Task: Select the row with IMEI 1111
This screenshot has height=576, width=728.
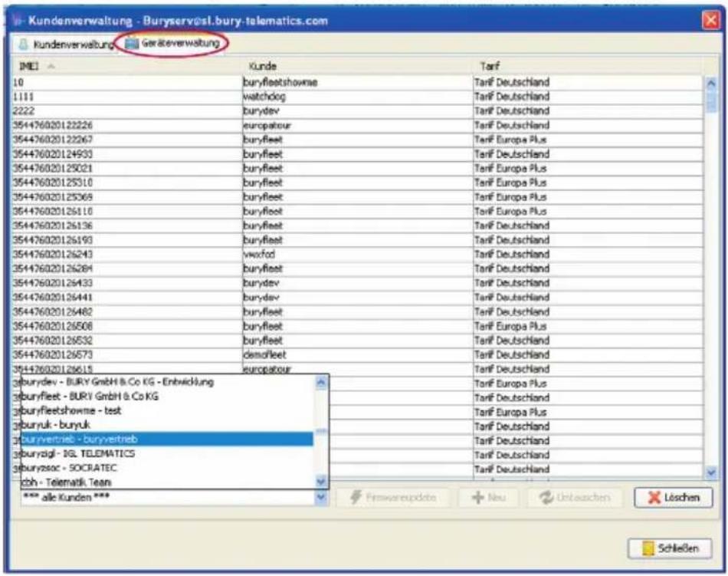Action: (x=358, y=97)
